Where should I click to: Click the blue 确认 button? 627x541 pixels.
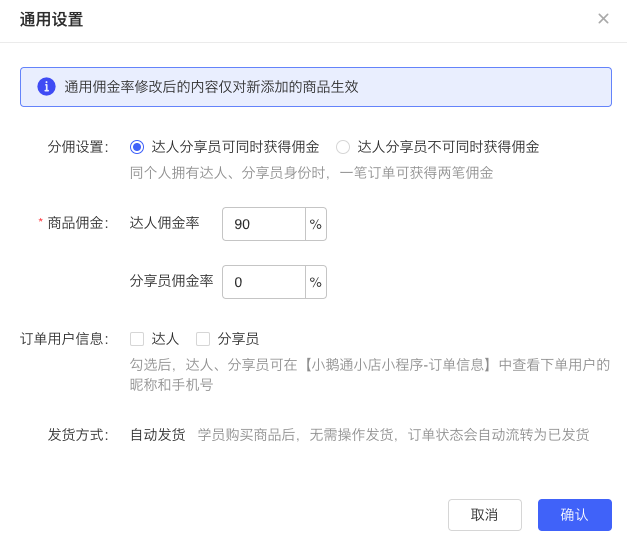click(x=575, y=515)
